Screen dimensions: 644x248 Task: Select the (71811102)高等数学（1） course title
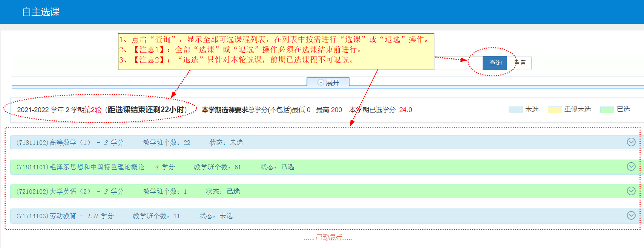coord(53,143)
